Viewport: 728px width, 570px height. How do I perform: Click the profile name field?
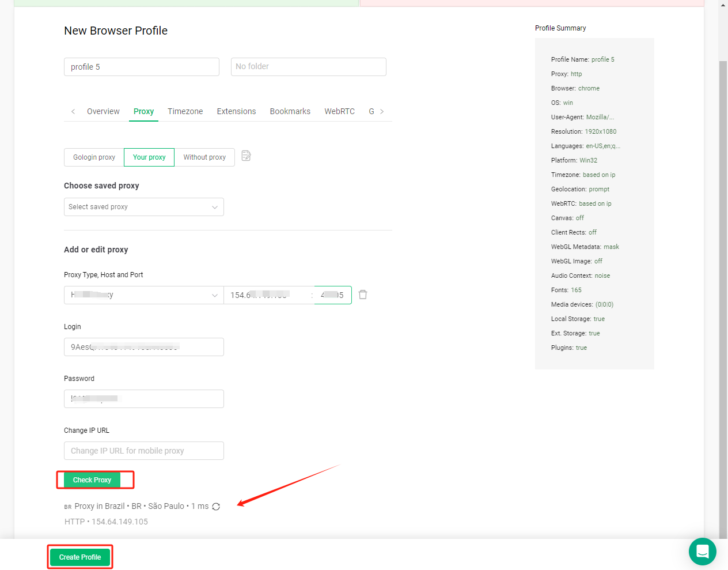pos(141,67)
